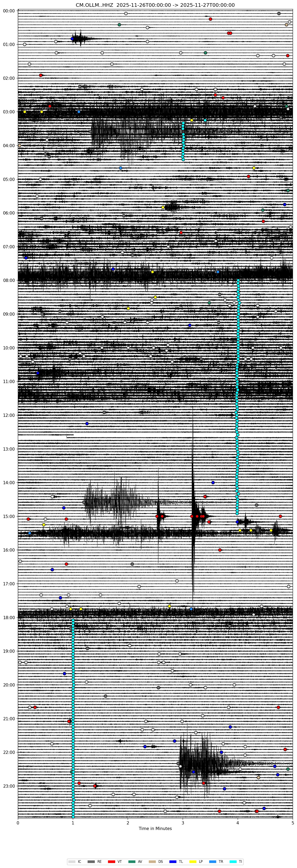Click the tan marker at 04:00 left edge
This screenshot has width=297, height=868.
(20, 146)
